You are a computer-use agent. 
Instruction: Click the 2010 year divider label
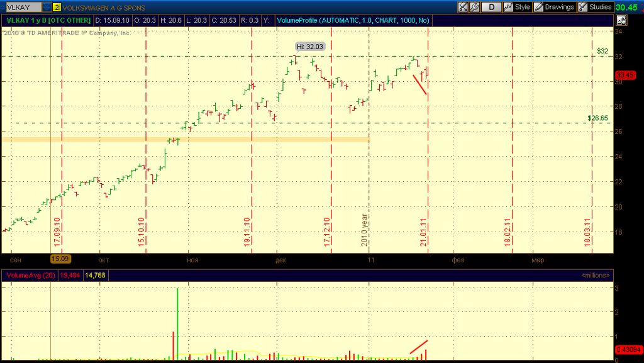(x=364, y=230)
